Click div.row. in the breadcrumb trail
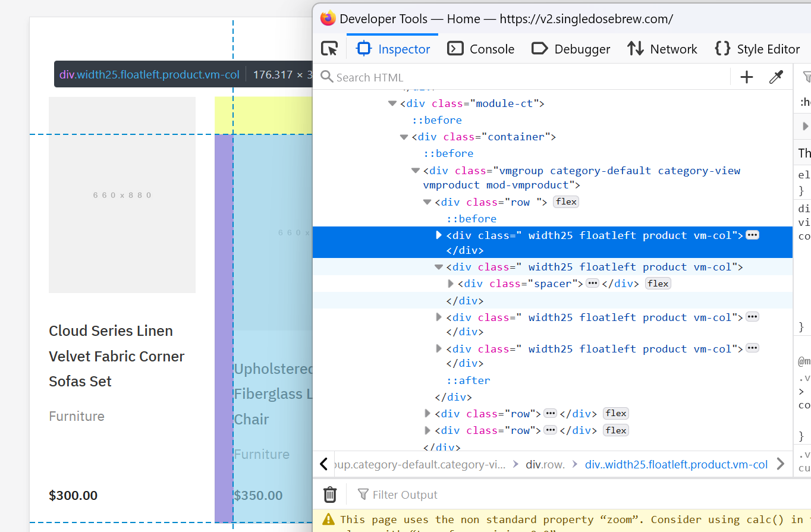 pos(545,464)
